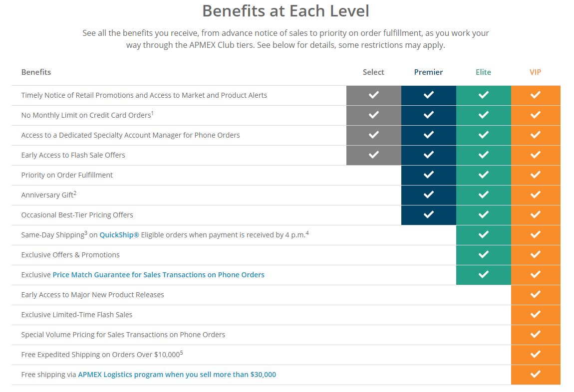Click Premier checkmark for Occasional Best-Tier Pricing Offers
Viewport: 574px width, 392px height.
click(429, 214)
